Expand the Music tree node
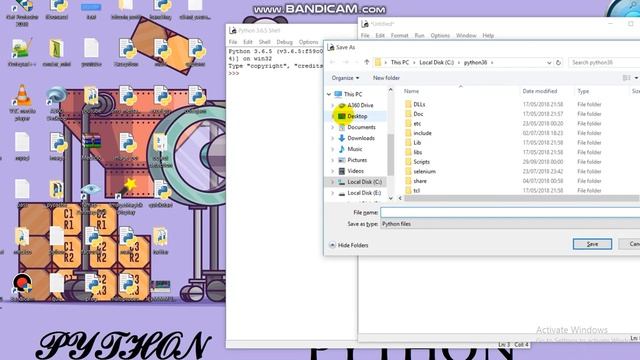The image size is (640, 360). click(333, 149)
